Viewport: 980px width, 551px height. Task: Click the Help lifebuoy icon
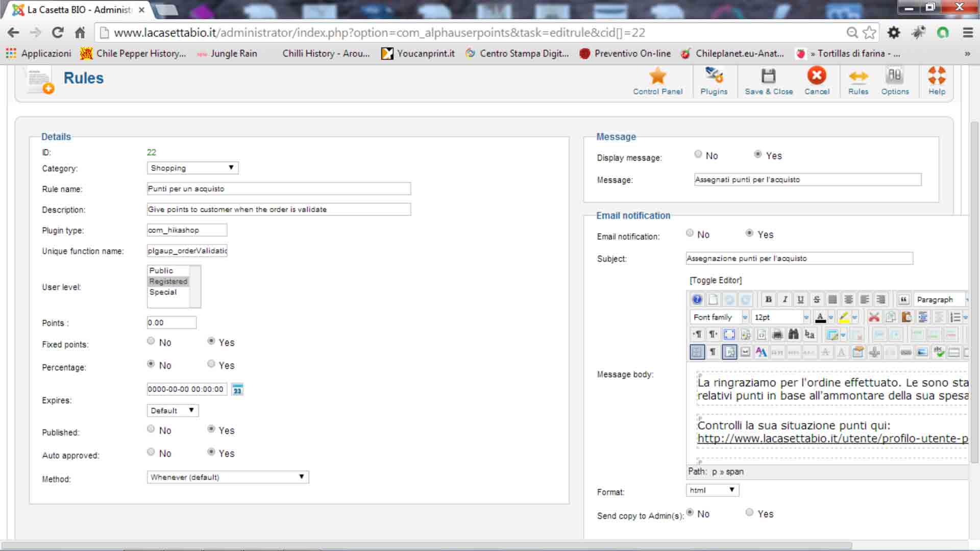tap(937, 77)
